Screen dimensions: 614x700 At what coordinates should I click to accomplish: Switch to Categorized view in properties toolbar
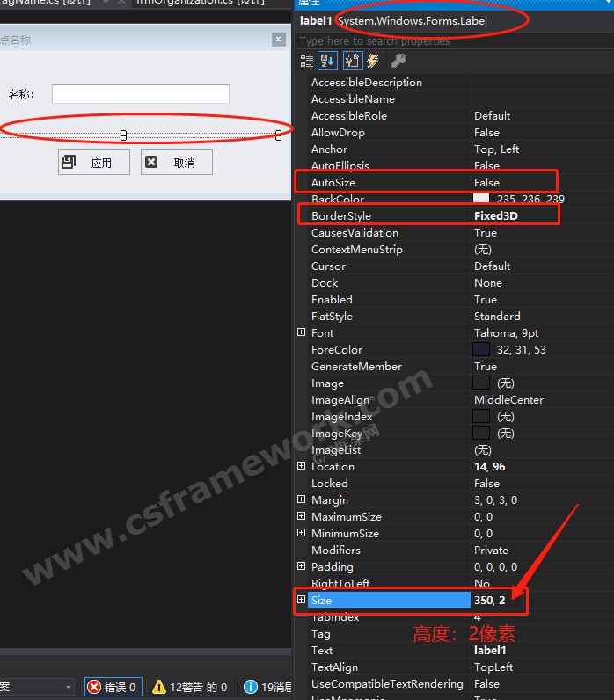point(307,61)
